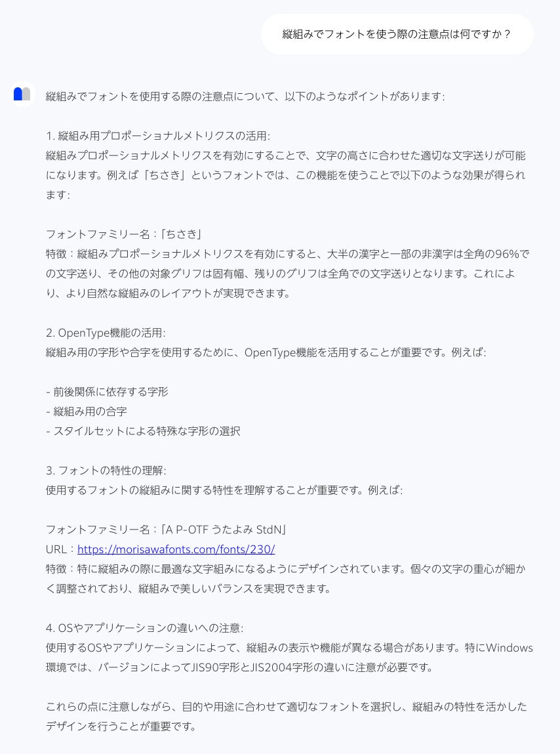Click closing paragraph starting これらの点に注意しながら

coord(287,717)
